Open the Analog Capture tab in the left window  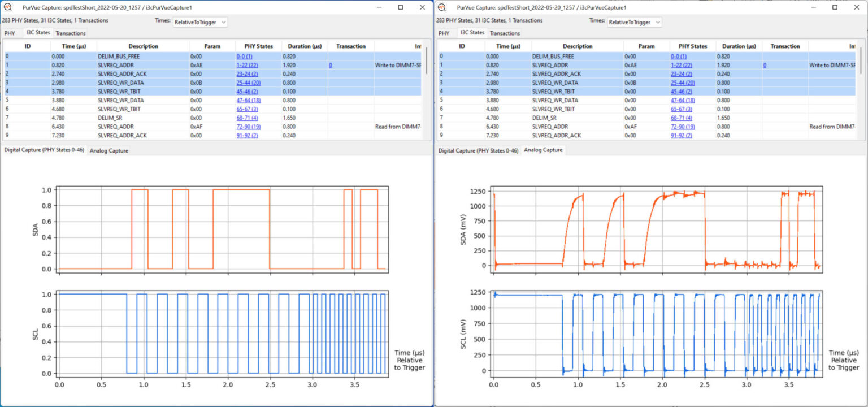(x=108, y=150)
